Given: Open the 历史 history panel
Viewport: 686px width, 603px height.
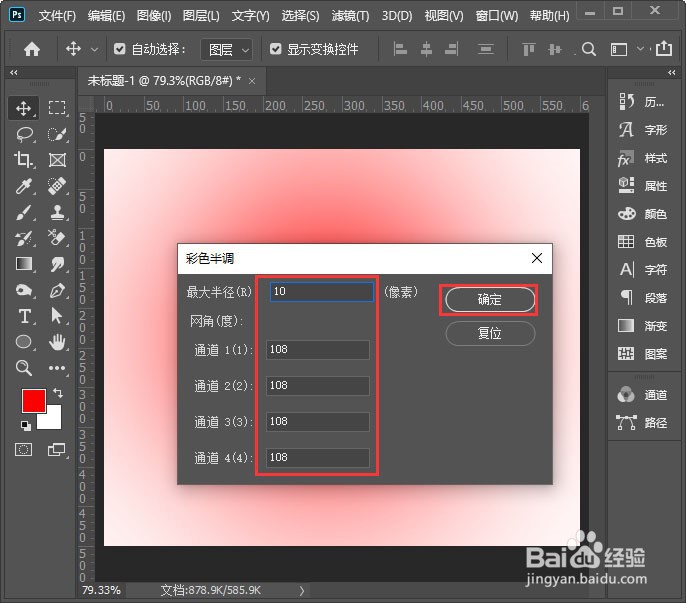Looking at the screenshot, I should [641, 102].
